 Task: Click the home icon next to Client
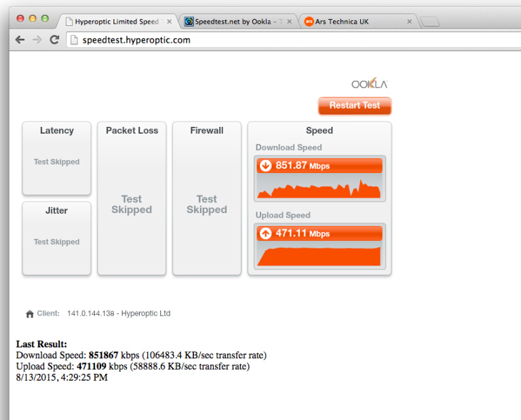30,314
